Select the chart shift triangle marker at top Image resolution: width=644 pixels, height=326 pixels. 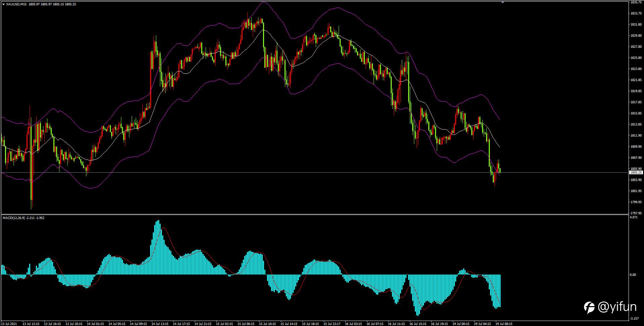point(503,2)
